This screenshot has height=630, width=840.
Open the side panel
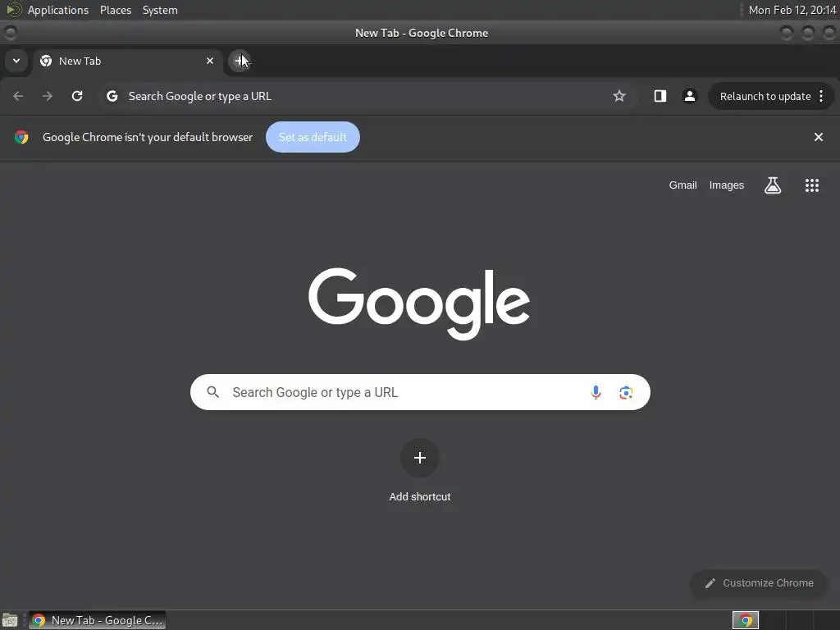coord(660,96)
